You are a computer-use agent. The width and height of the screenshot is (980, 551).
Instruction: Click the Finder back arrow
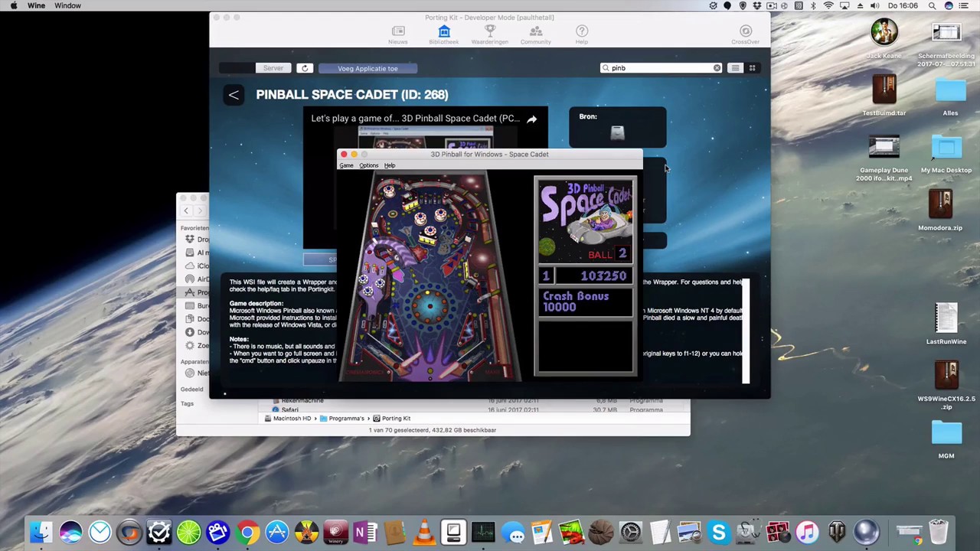point(185,210)
